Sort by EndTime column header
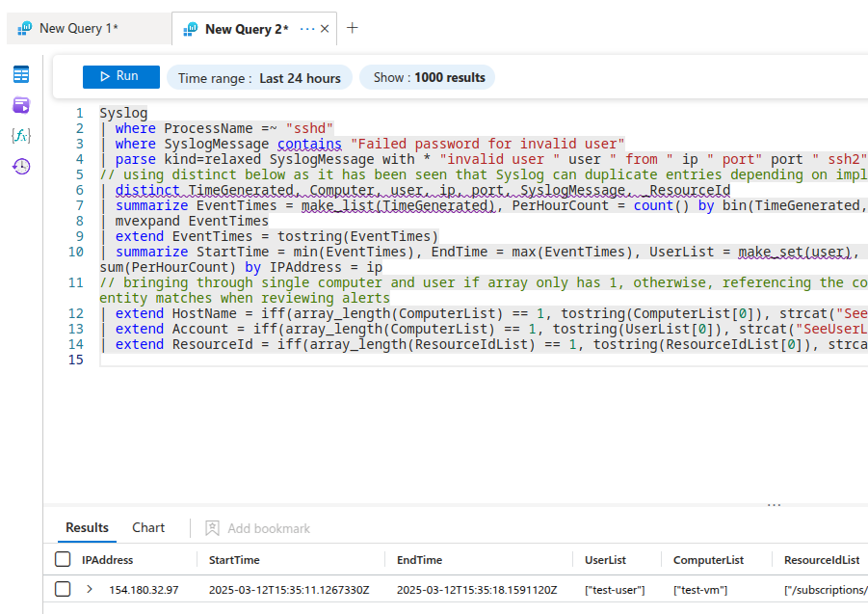The height and width of the screenshot is (614, 868). 419,560
